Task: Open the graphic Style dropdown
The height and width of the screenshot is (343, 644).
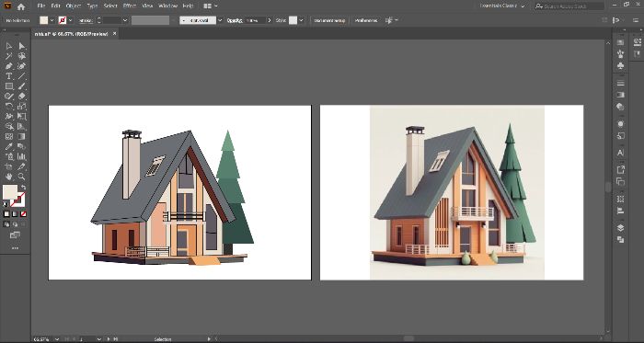Action: point(301,20)
